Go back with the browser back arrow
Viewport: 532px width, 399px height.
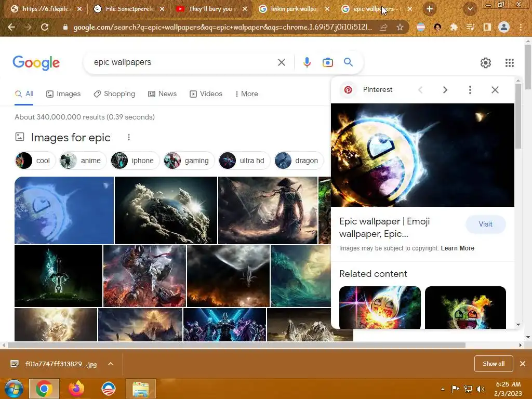click(x=11, y=27)
